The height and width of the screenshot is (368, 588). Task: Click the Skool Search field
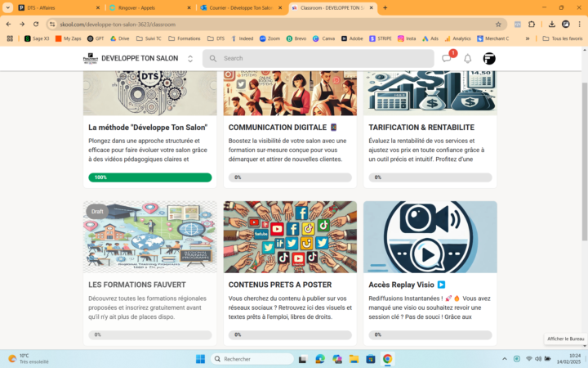point(318,58)
